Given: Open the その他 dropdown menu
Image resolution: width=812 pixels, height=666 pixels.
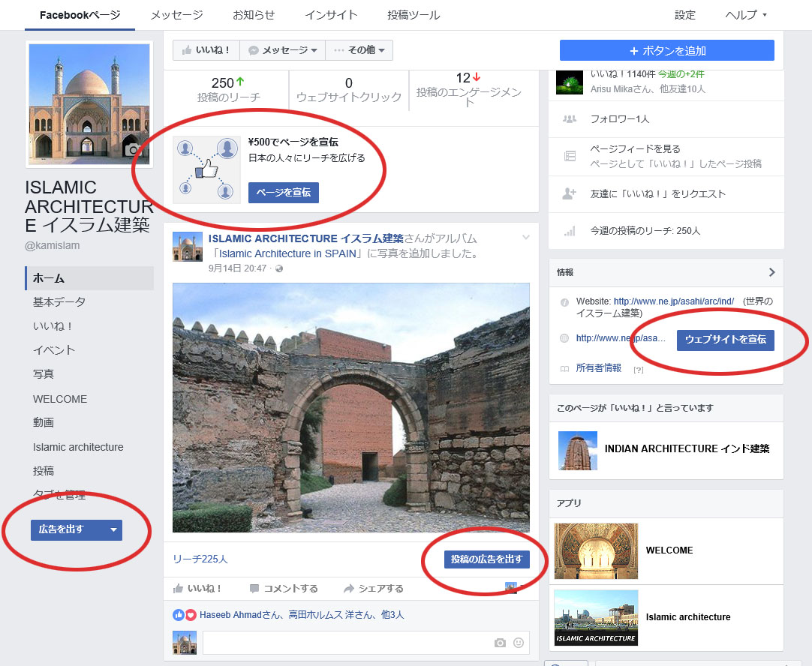Looking at the screenshot, I should point(359,50).
